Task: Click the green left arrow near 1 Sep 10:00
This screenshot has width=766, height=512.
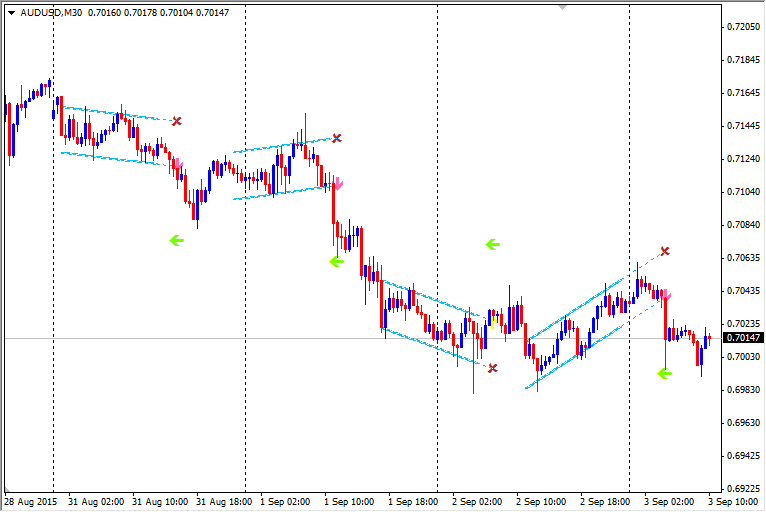Action: click(337, 262)
